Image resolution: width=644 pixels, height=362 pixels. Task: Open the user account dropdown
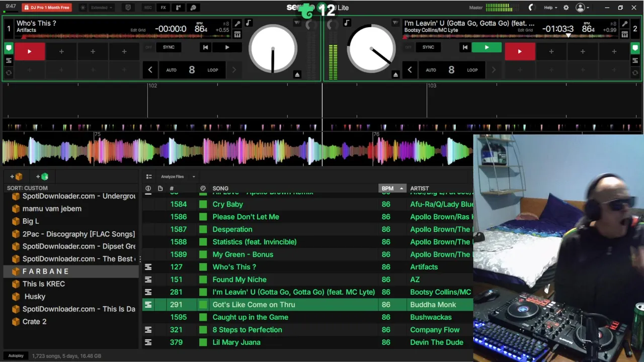click(583, 8)
